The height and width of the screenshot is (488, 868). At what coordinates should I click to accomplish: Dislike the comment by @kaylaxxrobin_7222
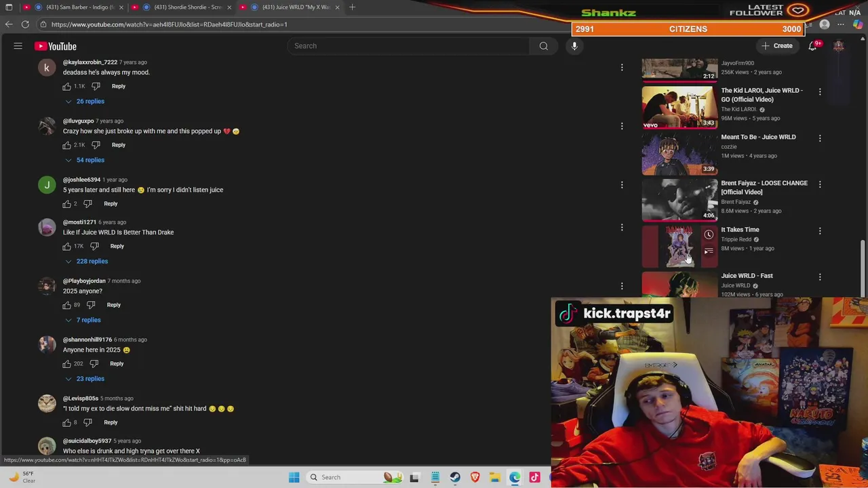[96, 86]
